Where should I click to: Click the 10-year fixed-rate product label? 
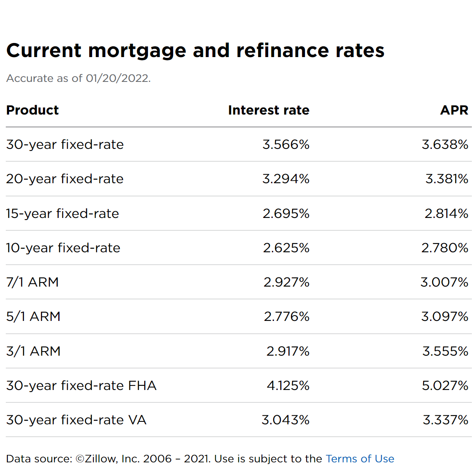click(x=63, y=248)
